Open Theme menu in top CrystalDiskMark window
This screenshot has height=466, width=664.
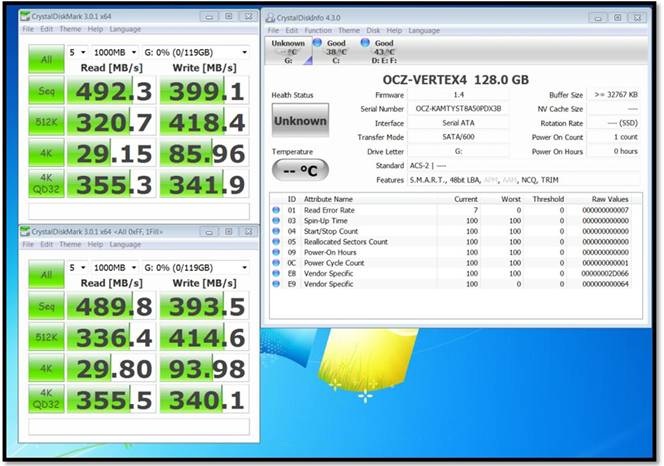pyautogui.click(x=70, y=29)
